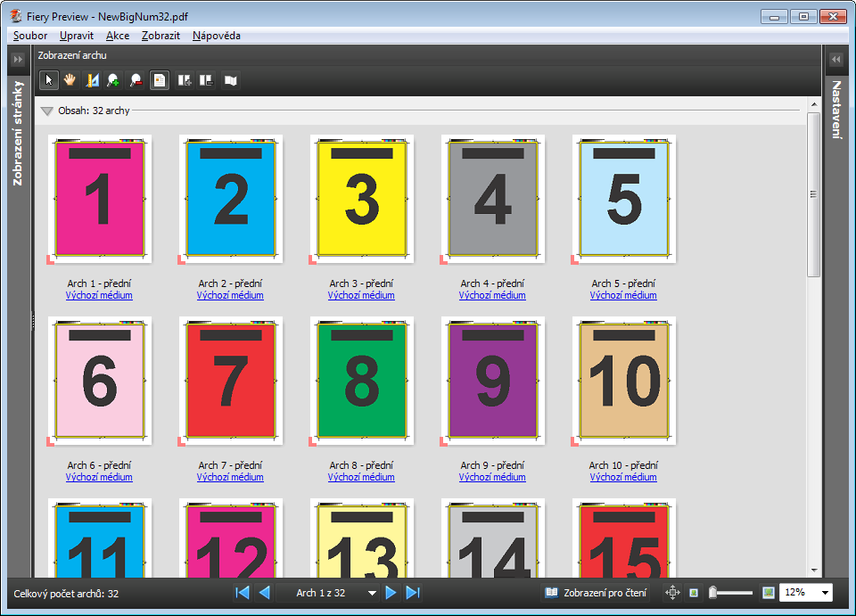Image resolution: width=856 pixels, height=616 pixels.
Task: Click Výchozí médium link under Arch 5
Action: coord(623,295)
